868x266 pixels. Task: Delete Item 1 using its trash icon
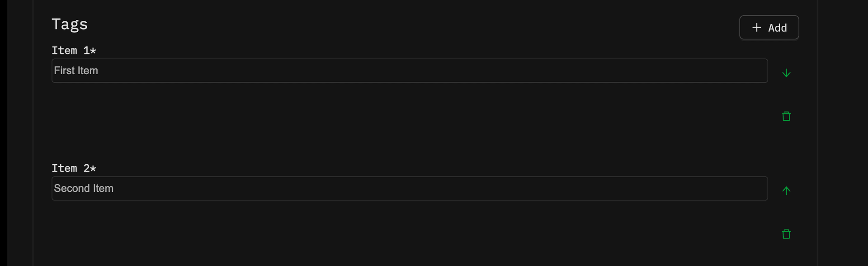click(x=786, y=116)
